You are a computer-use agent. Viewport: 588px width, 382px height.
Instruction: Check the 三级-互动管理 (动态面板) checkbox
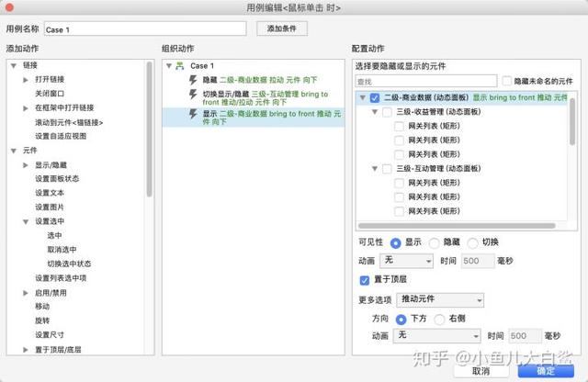coord(387,169)
